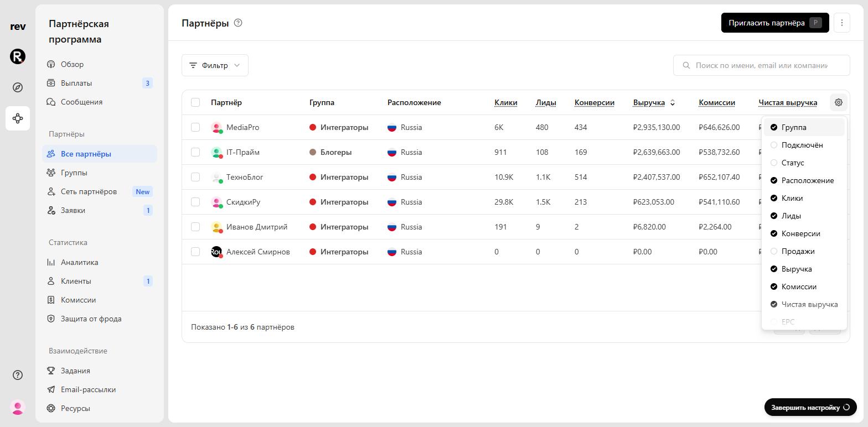868x427 pixels.
Task: Click the column settings gear icon
Action: [x=838, y=102]
